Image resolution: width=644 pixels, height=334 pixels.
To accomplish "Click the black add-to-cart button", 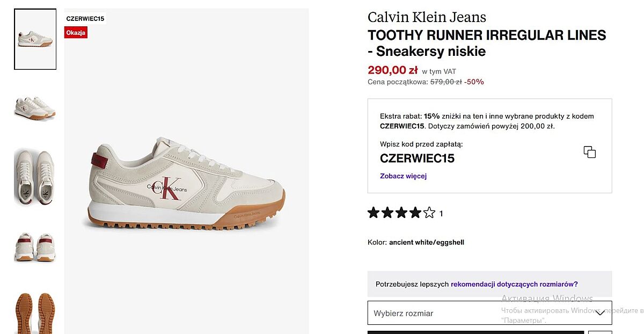I will tap(475, 332).
